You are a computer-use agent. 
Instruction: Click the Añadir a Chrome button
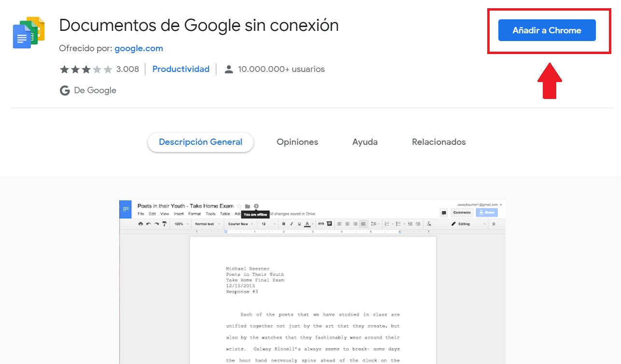[x=547, y=30]
